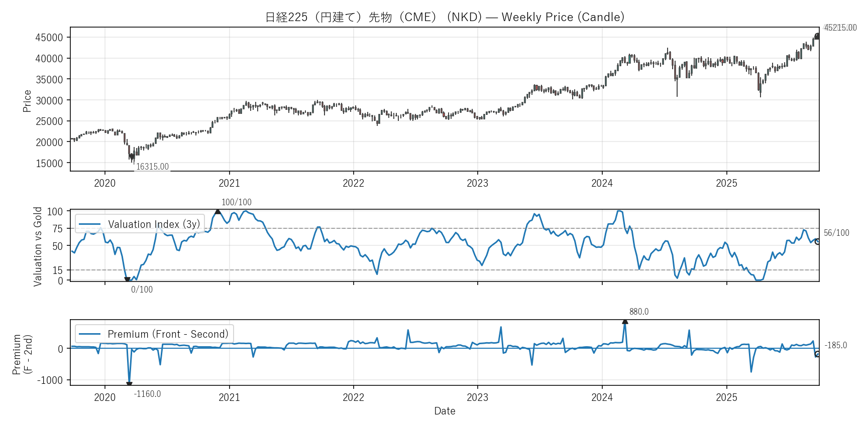Click the 2023 label under the price chart
Viewport: 868px width, 426px height.
click(x=477, y=183)
